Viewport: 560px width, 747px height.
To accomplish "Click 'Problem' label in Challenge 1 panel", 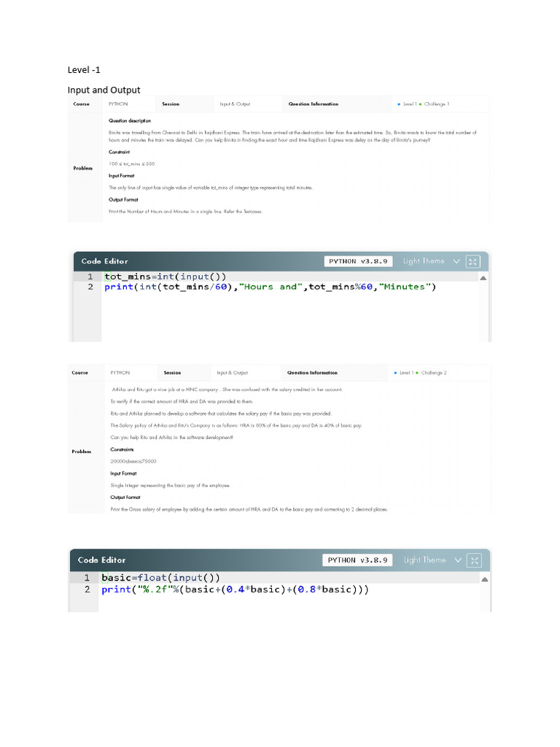I will (x=83, y=169).
